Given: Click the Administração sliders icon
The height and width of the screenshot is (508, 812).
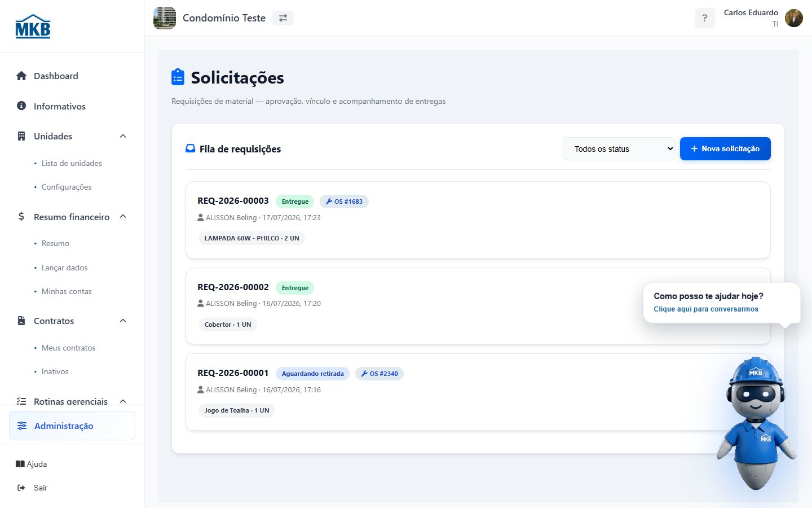Looking at the screenshot, I should 22,426.
